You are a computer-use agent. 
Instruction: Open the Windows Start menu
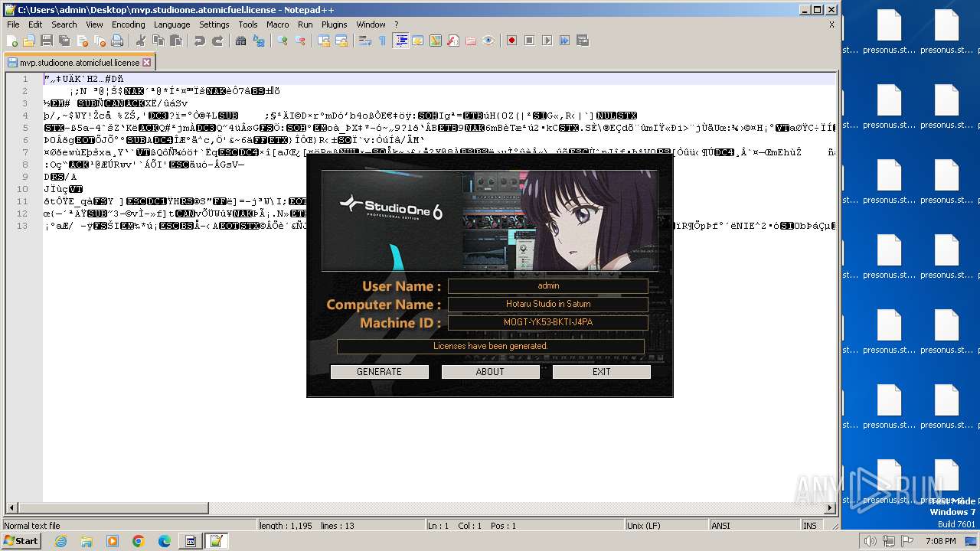tap(21, 541)
